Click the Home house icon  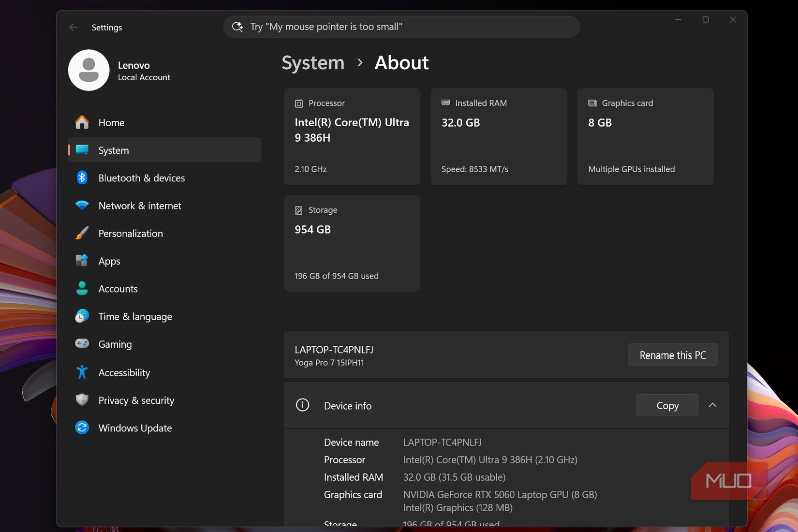click(x=82, y=122)
